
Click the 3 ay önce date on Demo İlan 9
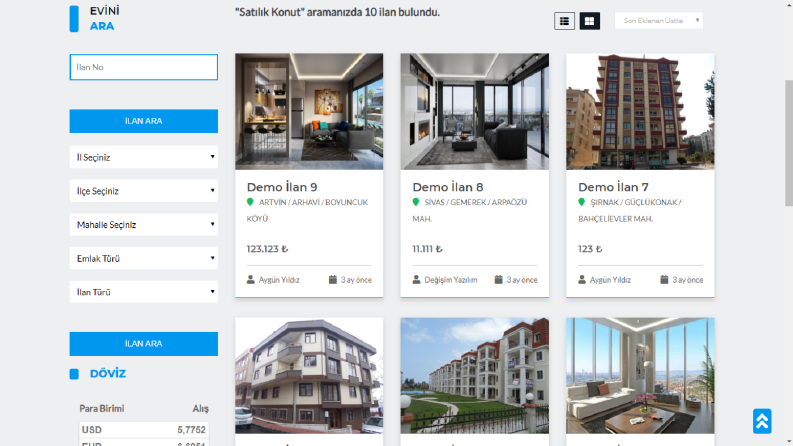pyautogui.click(x=356, y=280)
